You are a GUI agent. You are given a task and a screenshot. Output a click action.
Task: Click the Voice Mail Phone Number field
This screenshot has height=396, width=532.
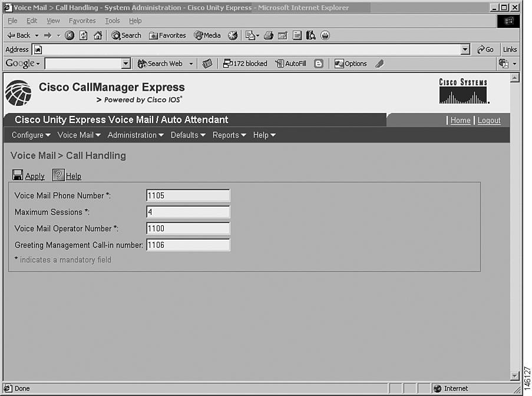pyautogui.click(x=188, y=195)
